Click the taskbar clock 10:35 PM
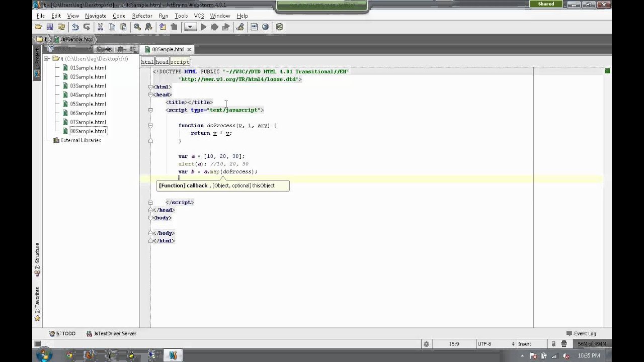Image resolution: width=644 pixels, height=362 pixels. click(589, 355)
